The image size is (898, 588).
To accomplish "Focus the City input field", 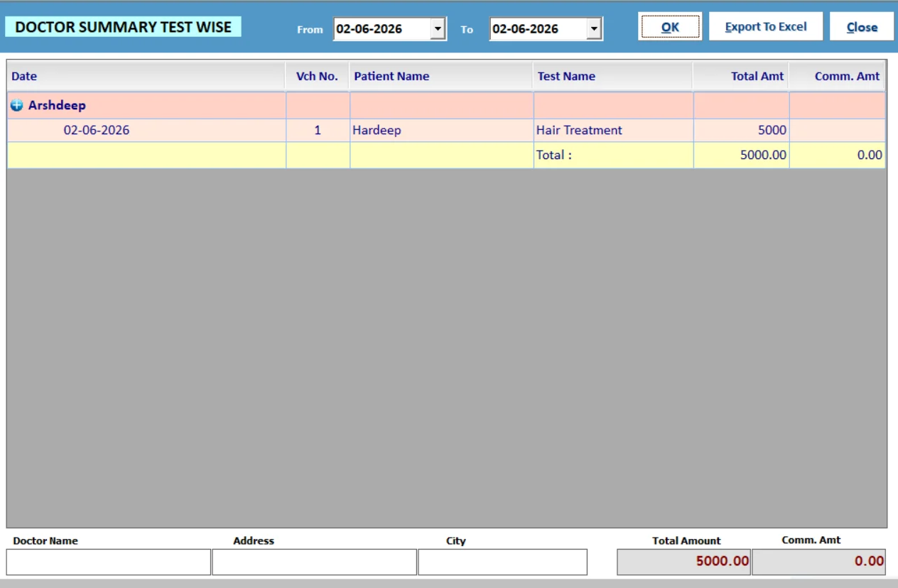I will click(502, 562).
